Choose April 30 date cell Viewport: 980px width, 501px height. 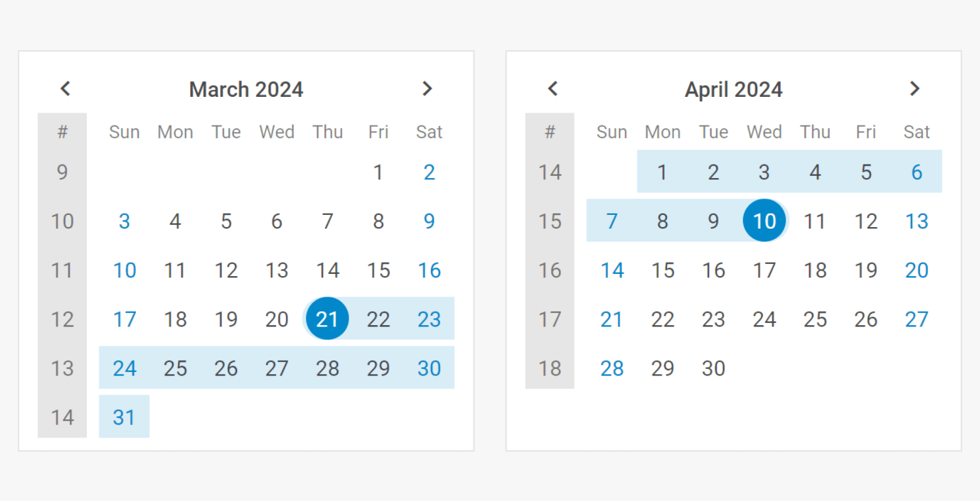(x=713, y=368)
